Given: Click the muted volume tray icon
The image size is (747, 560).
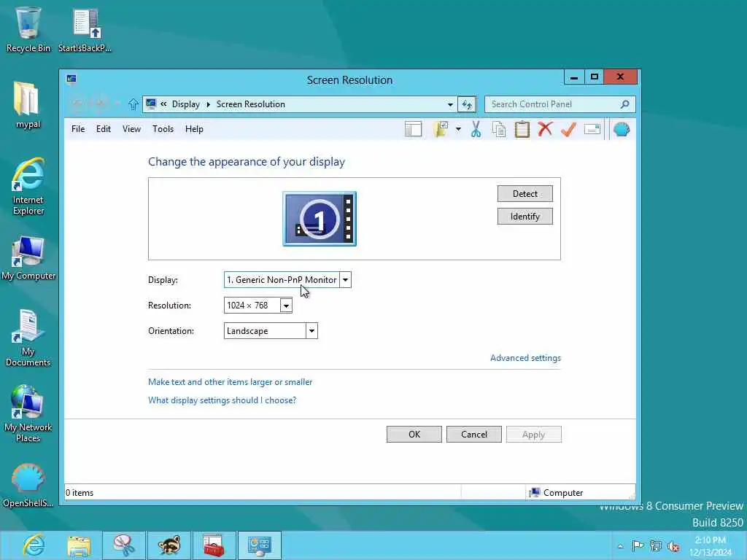Looking at the screenshot, I should (x=673, y=546).
